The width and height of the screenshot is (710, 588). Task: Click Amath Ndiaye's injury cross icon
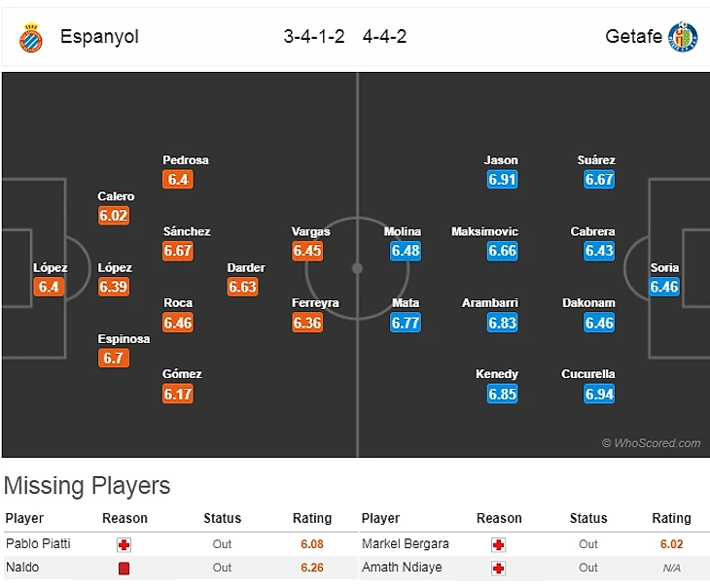pos(500,568)
